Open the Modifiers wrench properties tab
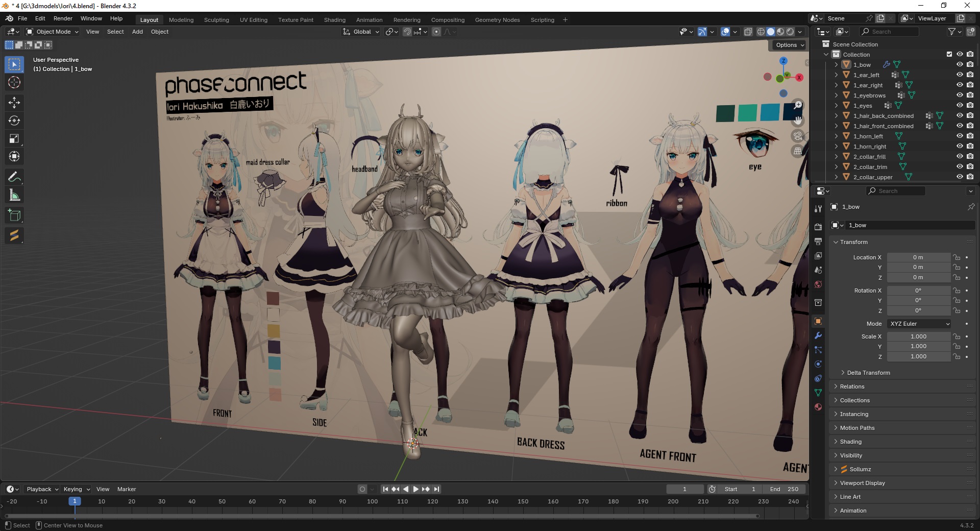The image size is (980, 531). 818,335
